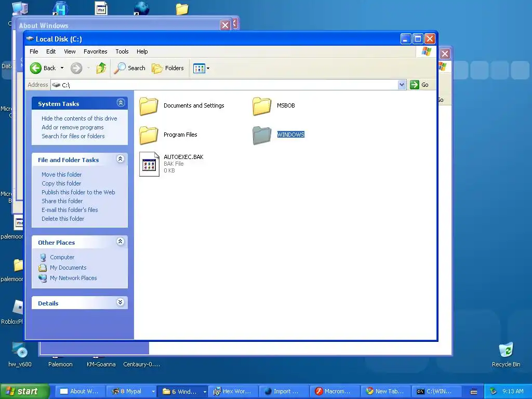The image size is (532, 399).
Task: Click the system tray clock
Action: 513,391
